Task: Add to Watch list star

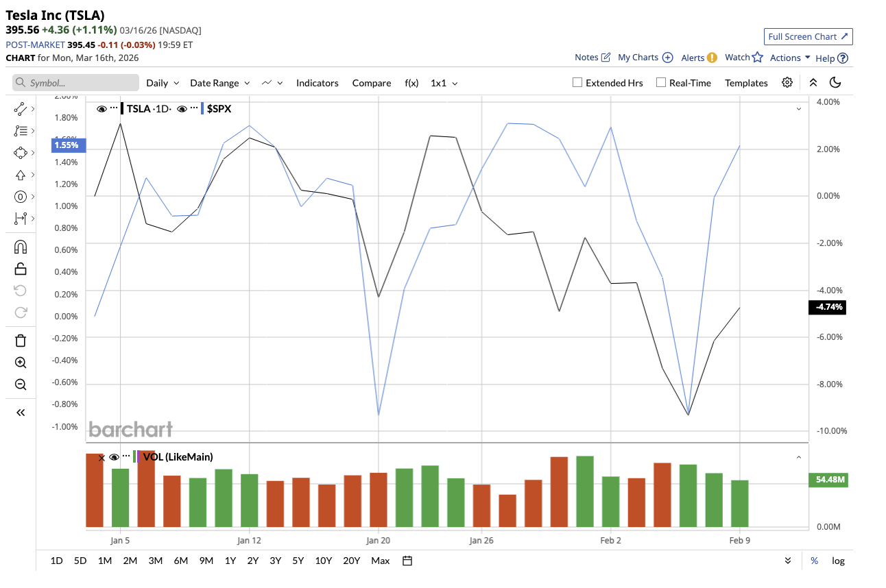Action: [758, 58]
